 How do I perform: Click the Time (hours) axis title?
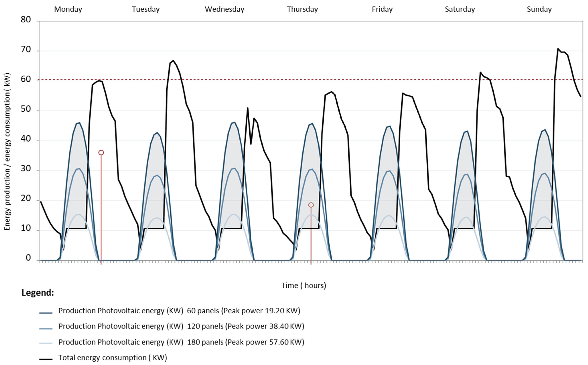[x=304, y=286]
